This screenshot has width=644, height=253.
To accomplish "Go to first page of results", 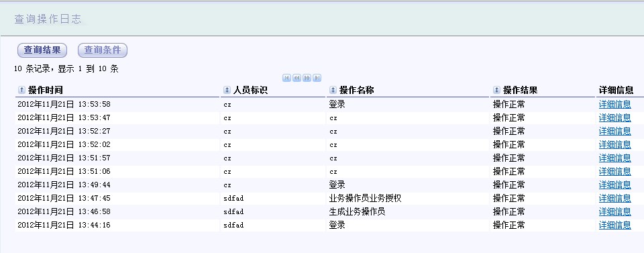I will pos(286,78).
